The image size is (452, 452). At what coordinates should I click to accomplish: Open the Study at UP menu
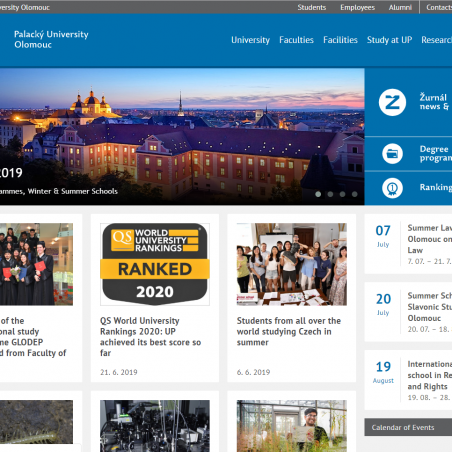coord(389,40)
